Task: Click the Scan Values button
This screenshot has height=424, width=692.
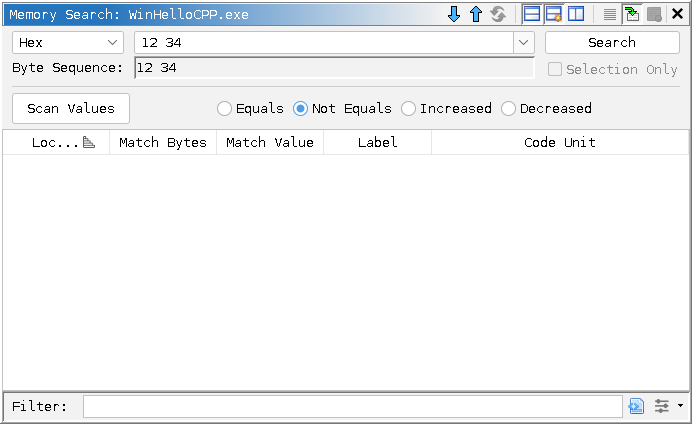Action: [71, 108]
